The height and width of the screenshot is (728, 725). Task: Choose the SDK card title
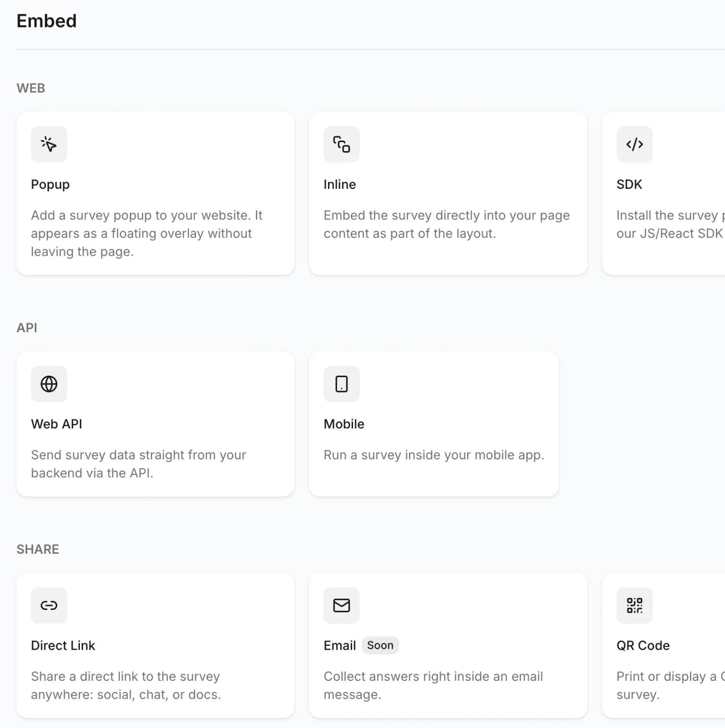coord(629,184)
